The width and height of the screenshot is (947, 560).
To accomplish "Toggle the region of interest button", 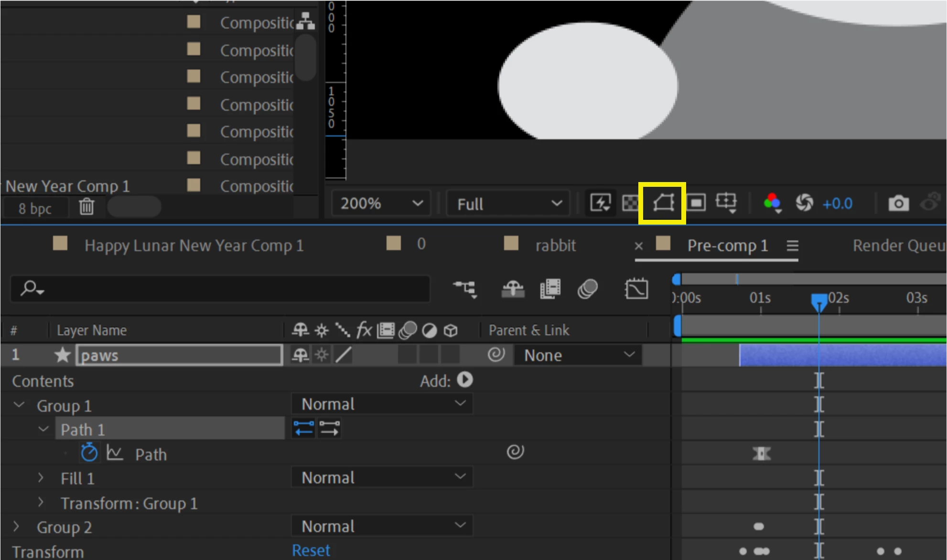I will (x=696, y=204).
